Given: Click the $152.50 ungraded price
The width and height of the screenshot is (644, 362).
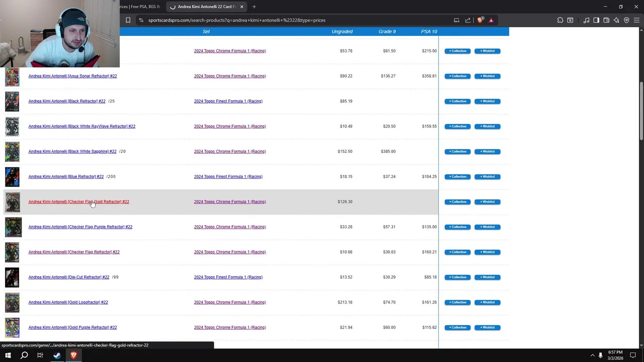Looking at the screenshot, I should [345, 151].
